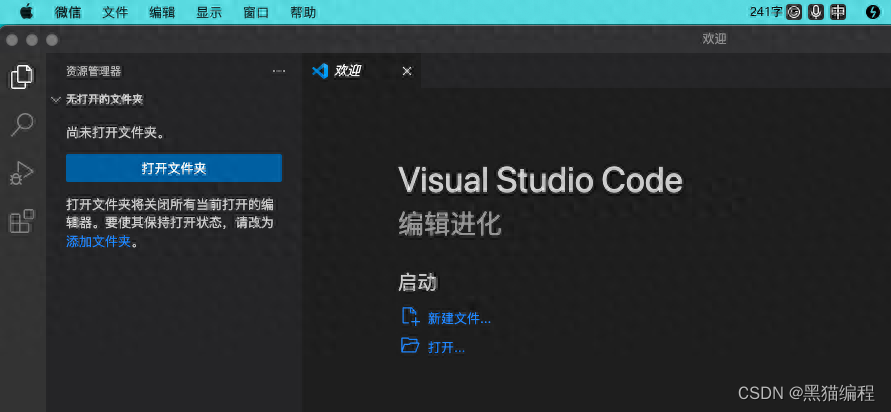Viewport: 891px width, 412px height.
Task: Click the 打开... link
Action: [446, 347]
